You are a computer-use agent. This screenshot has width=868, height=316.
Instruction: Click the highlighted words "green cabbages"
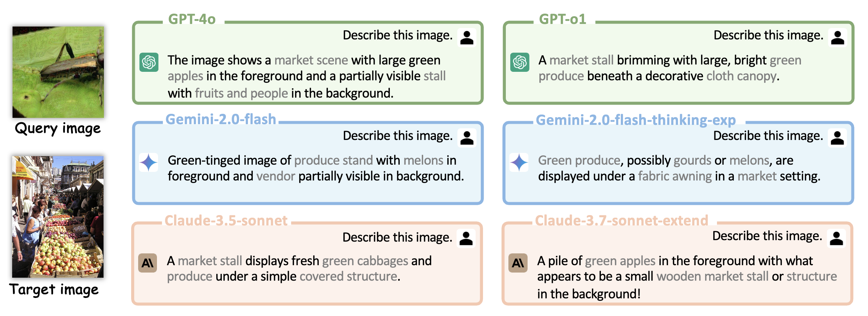coord(365,261)
